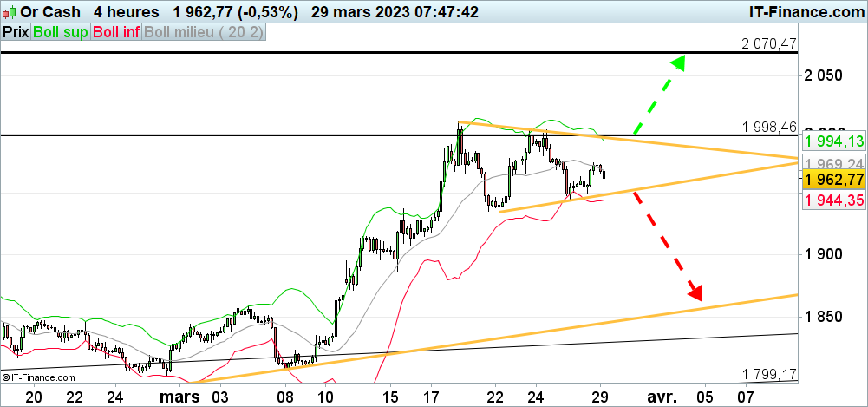The width and height of the screenshot is (868, 407).
Task: Click the 1 998,46 horizontal level label
Action: tap(768, 127)
